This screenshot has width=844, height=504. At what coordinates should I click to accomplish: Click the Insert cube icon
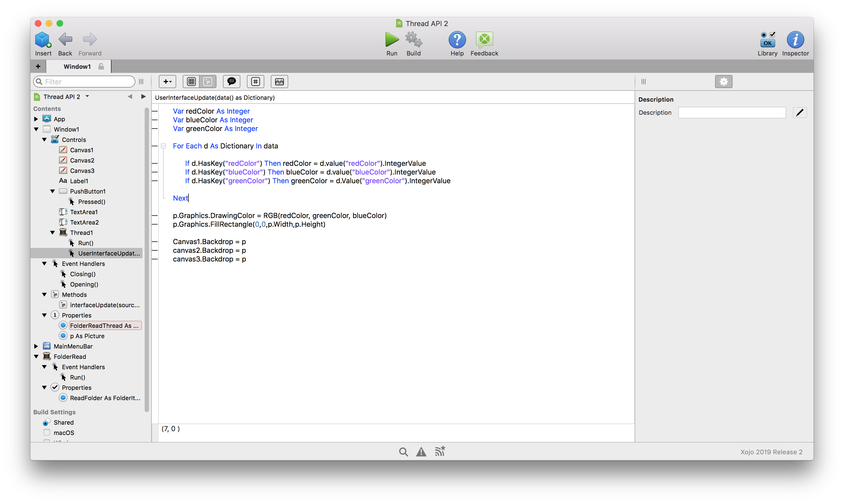(x=43, y=40)
